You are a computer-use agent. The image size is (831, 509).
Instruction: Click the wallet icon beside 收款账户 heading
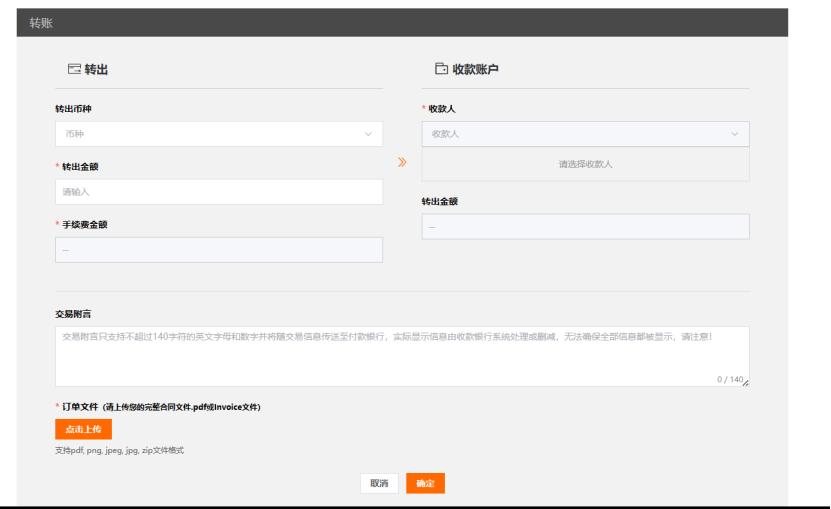tap(441, 69)
